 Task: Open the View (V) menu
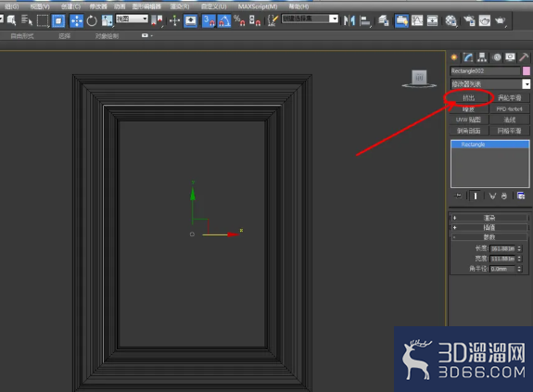coord(40,6)
